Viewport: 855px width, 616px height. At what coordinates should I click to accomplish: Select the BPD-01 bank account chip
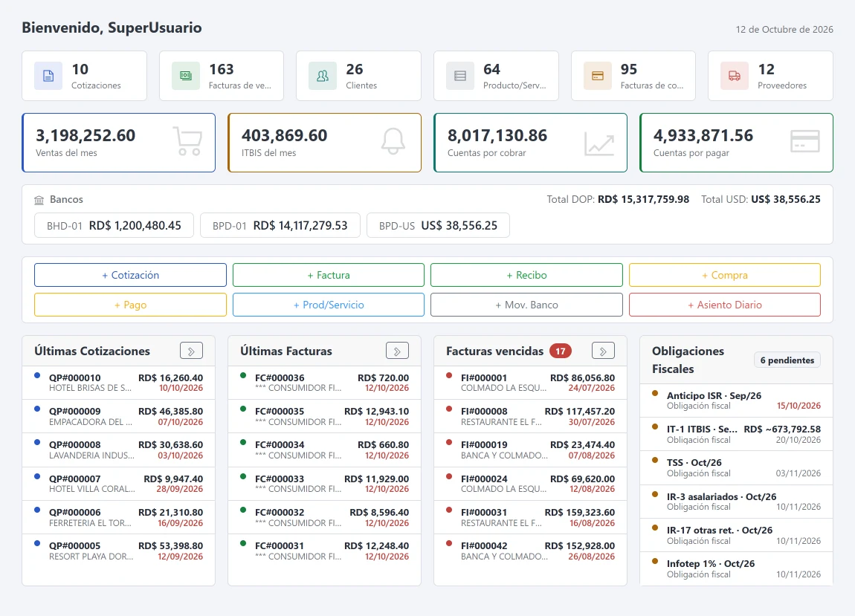[x=280, y=226]
